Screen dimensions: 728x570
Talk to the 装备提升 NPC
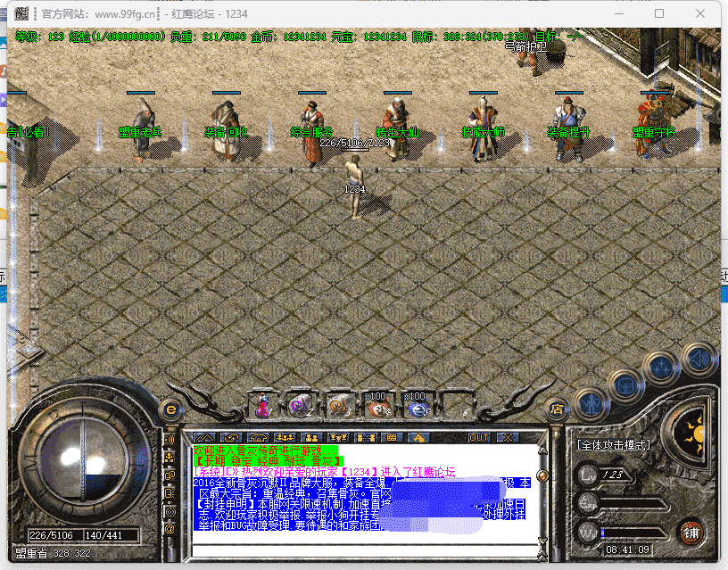[x=568, y=128]
